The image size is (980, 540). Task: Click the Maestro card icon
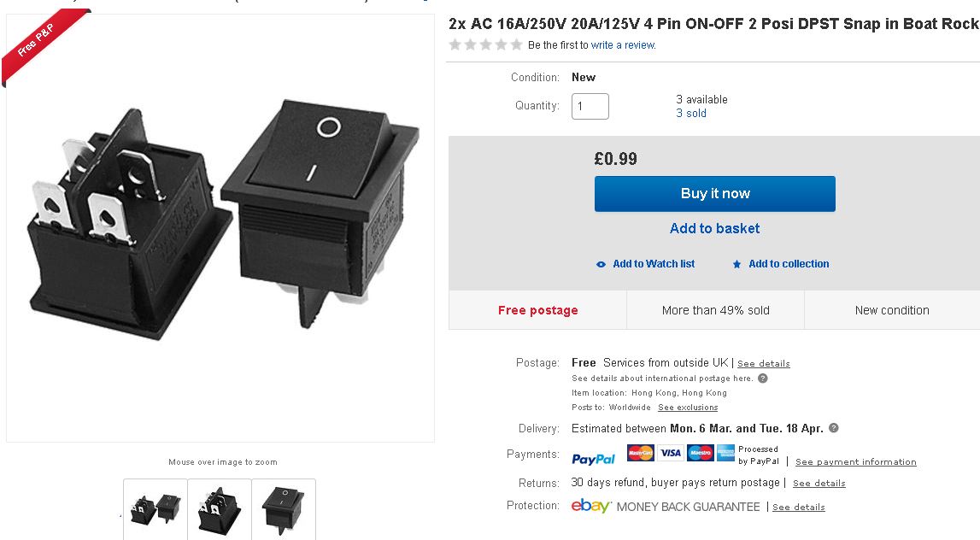point(700,453)
